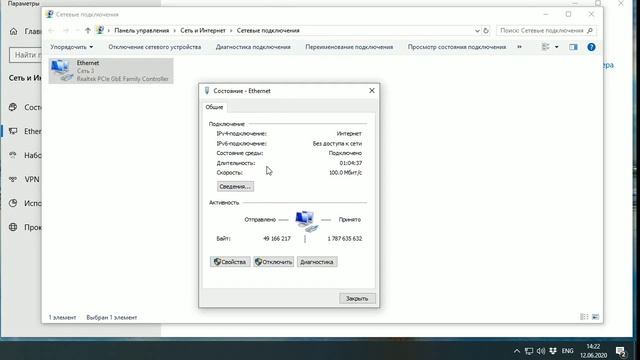Click duration value 01:04:37
The image size is (640, 360).
click(351, 163)
